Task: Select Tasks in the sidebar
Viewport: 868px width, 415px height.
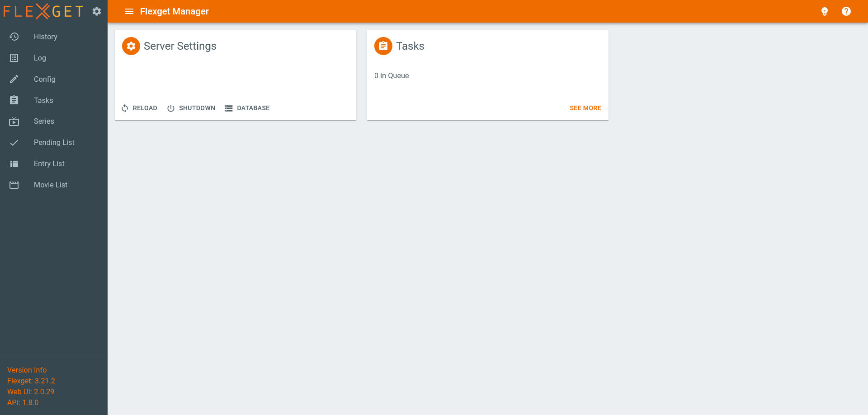Action: click(x=54, y=100)
